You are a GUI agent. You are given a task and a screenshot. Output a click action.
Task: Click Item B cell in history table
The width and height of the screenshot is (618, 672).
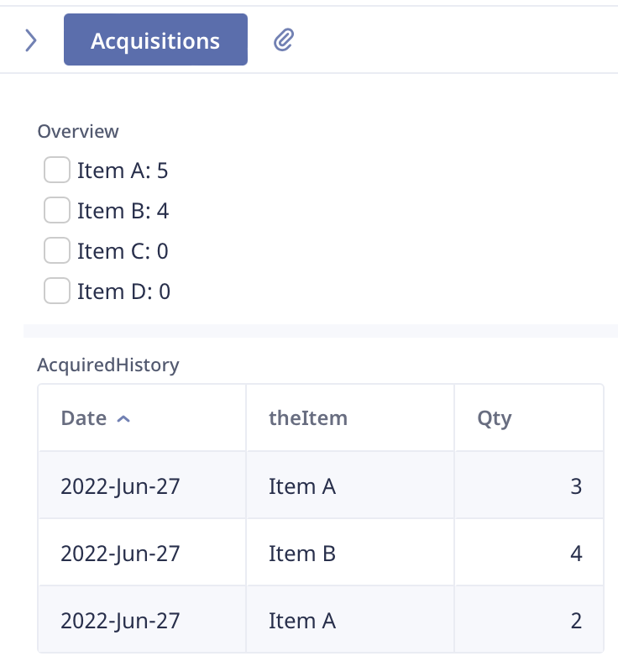pos(350,553)
